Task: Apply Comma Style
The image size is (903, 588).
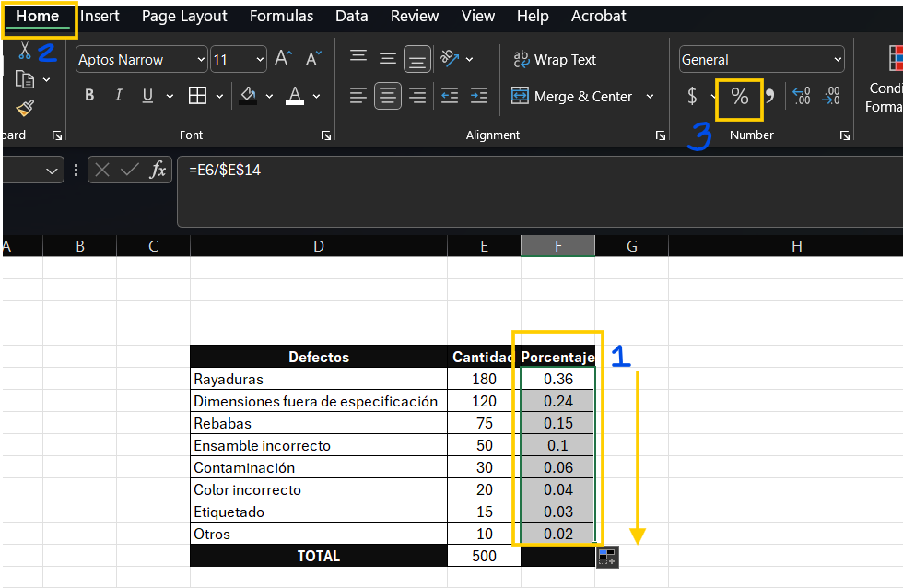Action: click(769, 96)
